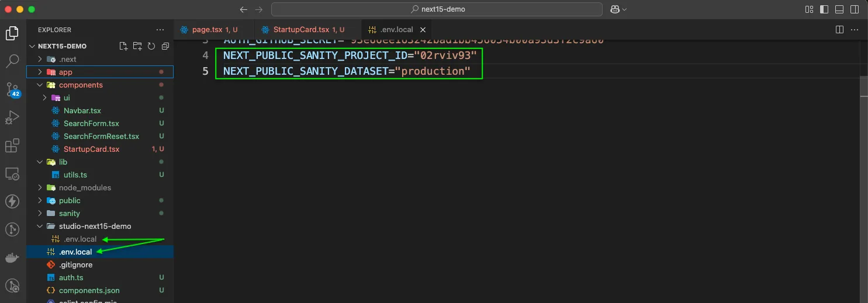Click the "02rviv93" project ID value
868x303 pixels.
(446, 55)
